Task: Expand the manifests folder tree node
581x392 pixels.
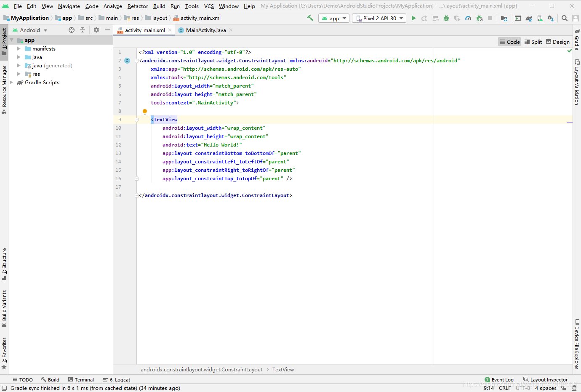Action: (x=19, y=49)
